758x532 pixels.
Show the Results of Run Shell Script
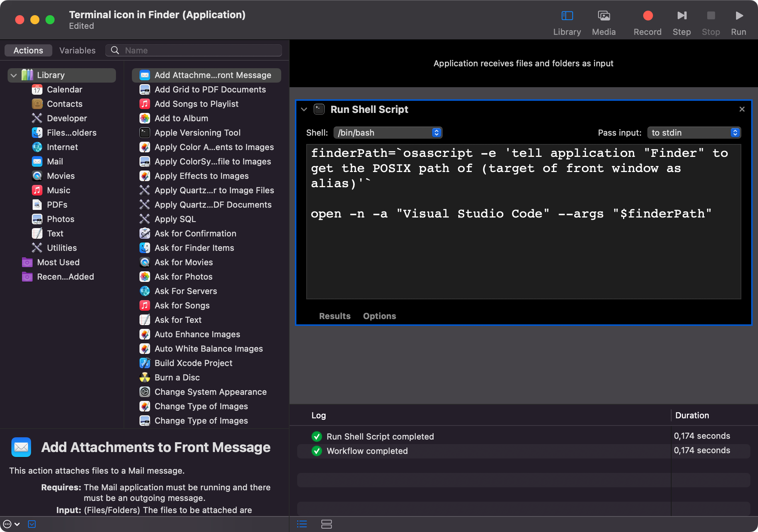(x=335, y=316)
